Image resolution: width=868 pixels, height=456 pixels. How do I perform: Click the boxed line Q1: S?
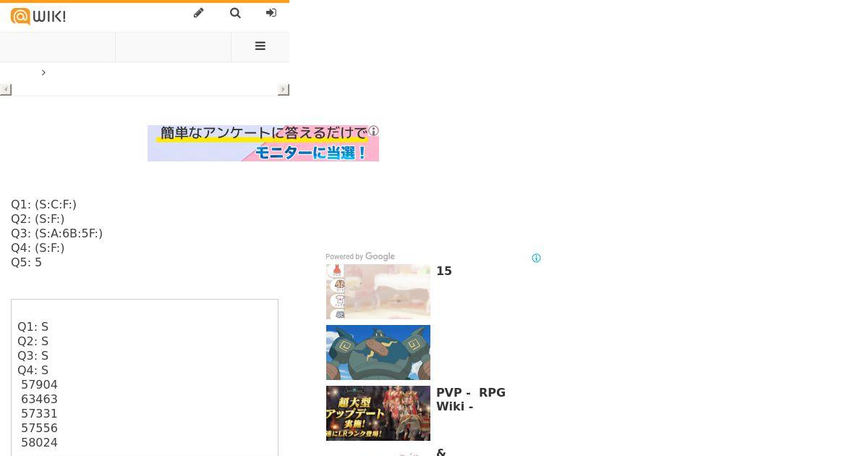(x=33, y=326)
